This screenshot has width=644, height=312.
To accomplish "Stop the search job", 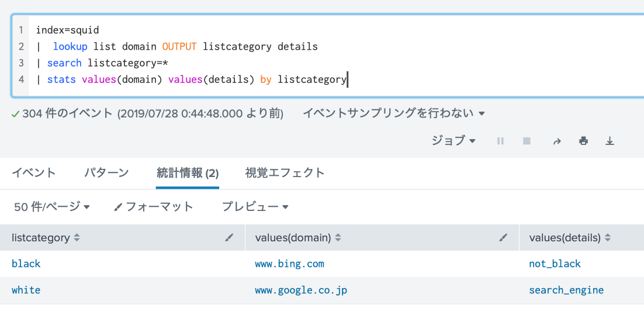I will 527,141.
